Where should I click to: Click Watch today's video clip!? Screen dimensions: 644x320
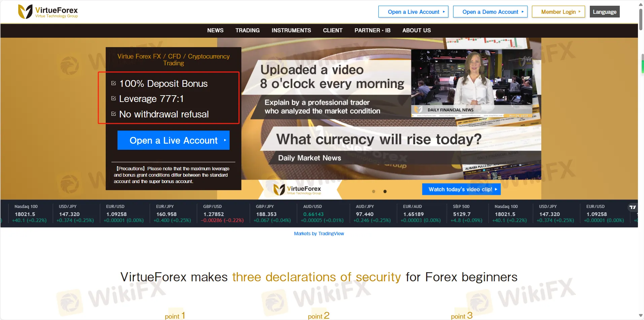(462, 189)
